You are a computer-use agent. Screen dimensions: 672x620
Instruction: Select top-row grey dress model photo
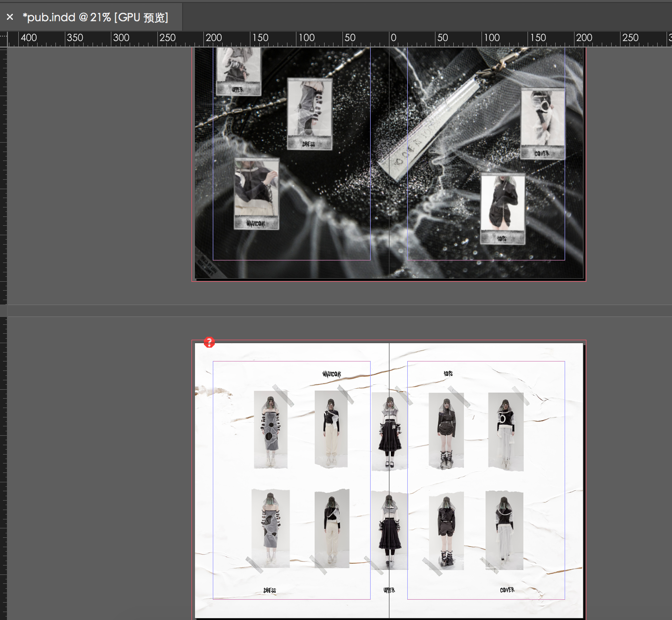click(x=271, y=429)
